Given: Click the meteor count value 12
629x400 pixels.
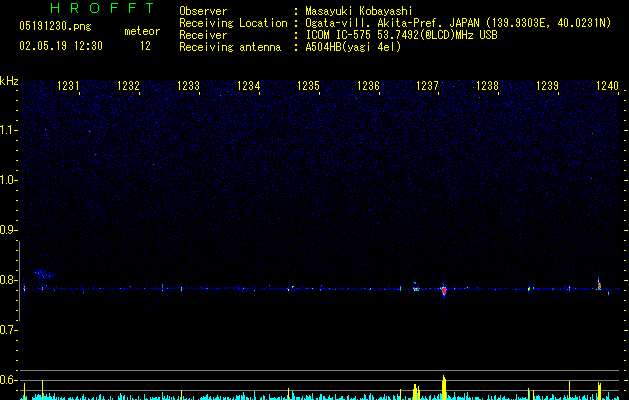Looking at the screenshot, I should pyautogui.click(x=145, y=46).
